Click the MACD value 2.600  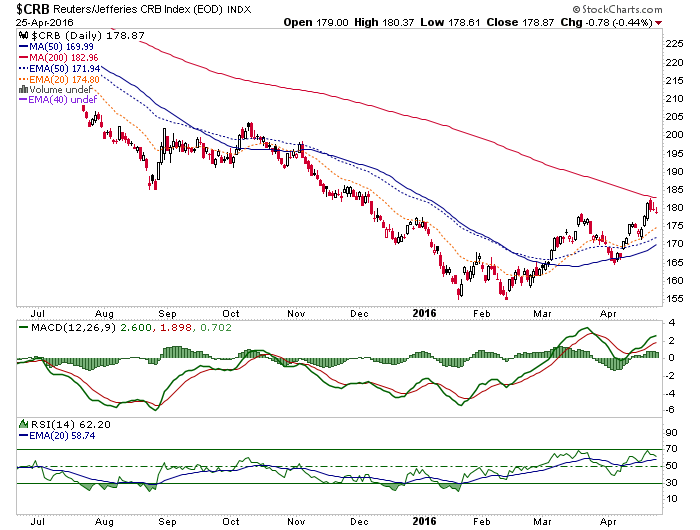[136, 328]
